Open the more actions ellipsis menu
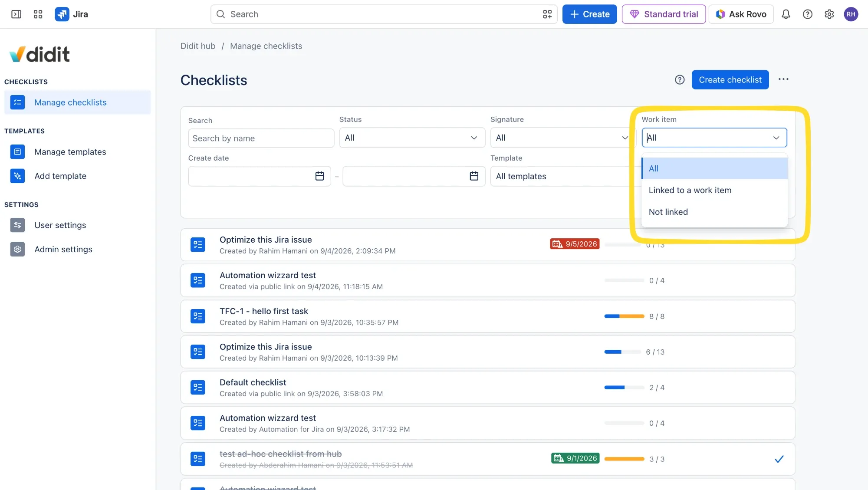 coord(783,79)
